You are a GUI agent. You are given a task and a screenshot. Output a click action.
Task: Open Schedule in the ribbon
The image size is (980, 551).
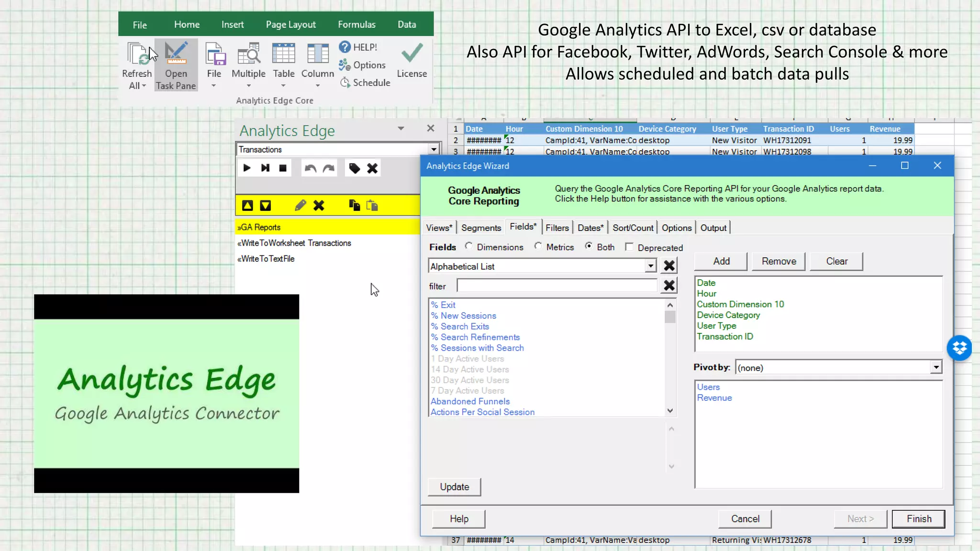pos(365,82)
